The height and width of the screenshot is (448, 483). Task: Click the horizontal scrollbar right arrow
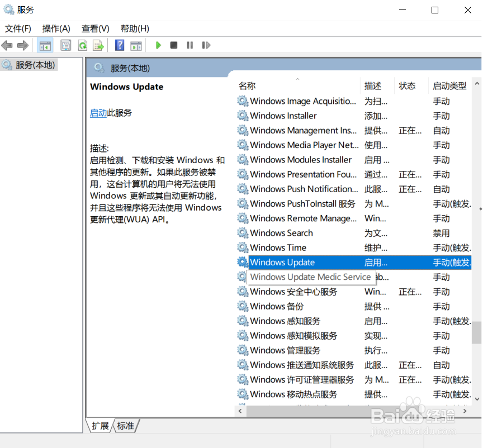(x=465, y=411)
